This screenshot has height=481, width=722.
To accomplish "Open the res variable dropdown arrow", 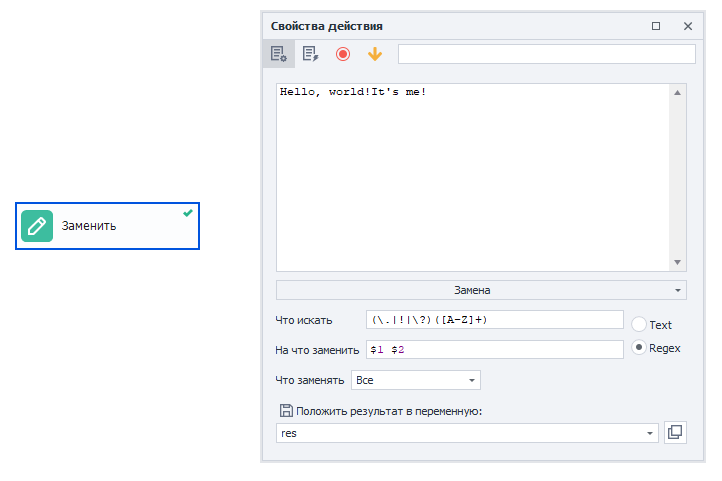I will (650, 433).
